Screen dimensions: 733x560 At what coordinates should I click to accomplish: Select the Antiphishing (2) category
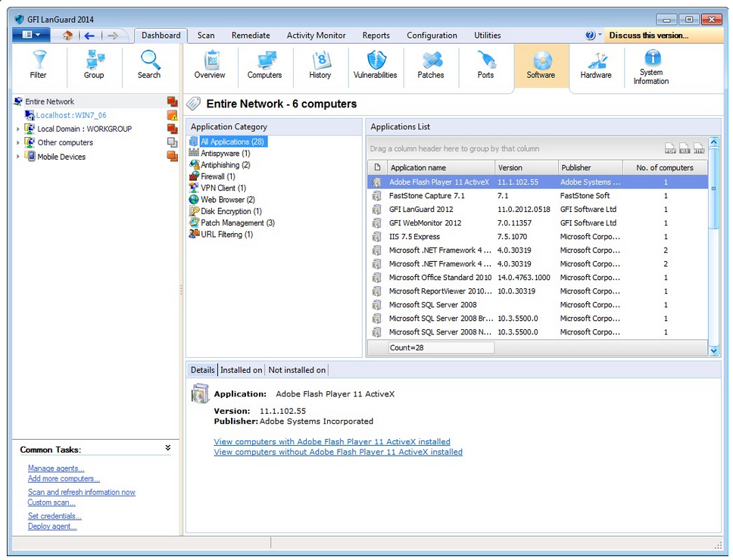click(226, 165)
